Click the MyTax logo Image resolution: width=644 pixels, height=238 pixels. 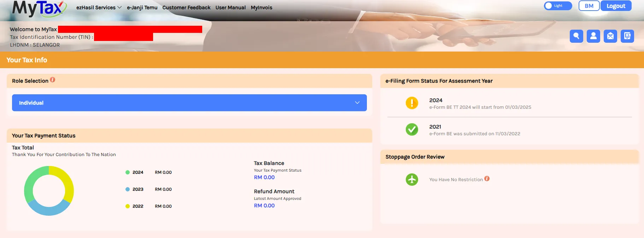[x=39, y=8]
